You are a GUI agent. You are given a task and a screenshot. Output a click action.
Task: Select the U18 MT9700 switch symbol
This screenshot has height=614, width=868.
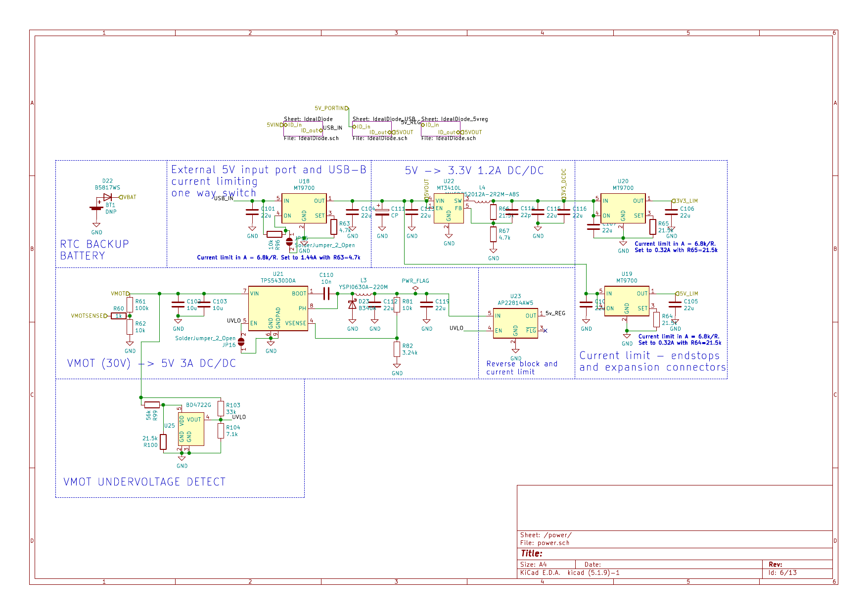pos(304,208)
